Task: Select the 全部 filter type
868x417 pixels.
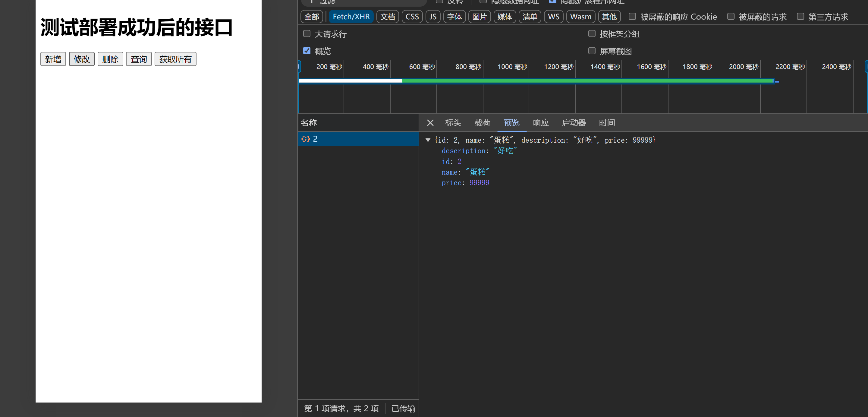Action: coord(311,17)
